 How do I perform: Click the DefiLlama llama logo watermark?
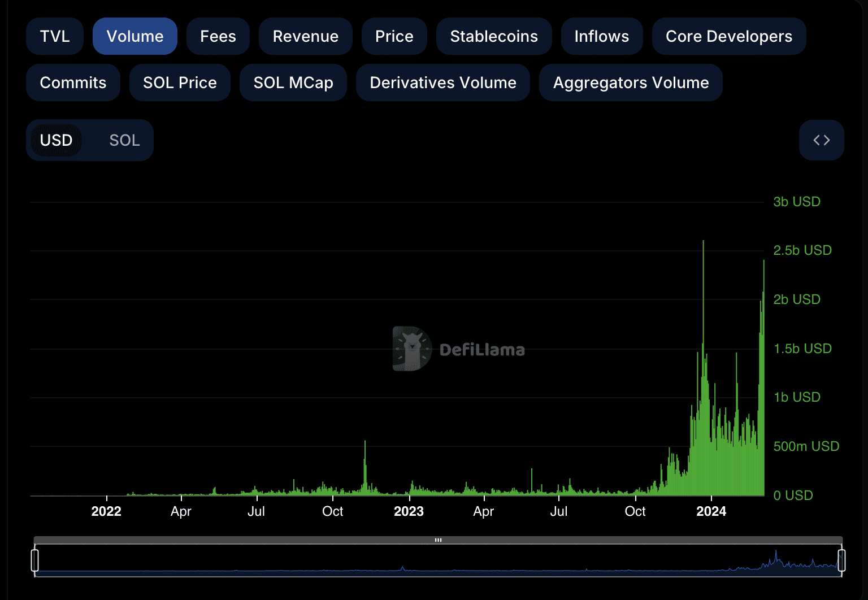(412, 349)
